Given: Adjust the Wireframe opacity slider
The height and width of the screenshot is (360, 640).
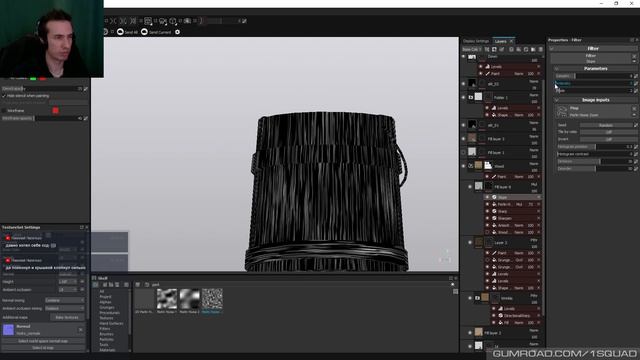Looking at the screenshot, I should tap(42, 118).
